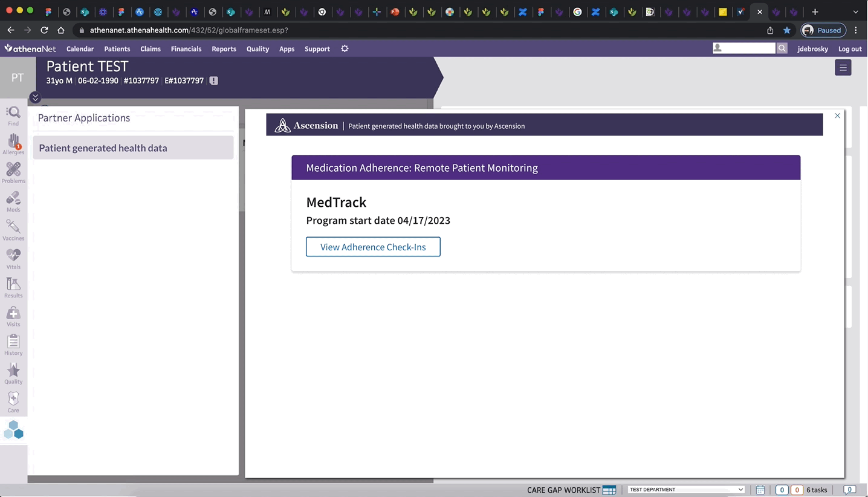Screen dimensions: 868x497
Task: Close the Ascension health data panel
Action: (837, 115)
